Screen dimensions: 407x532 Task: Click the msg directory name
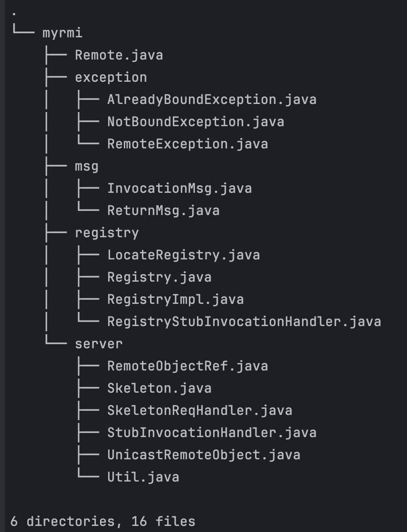pyautogui.click(x=86, y=166)
